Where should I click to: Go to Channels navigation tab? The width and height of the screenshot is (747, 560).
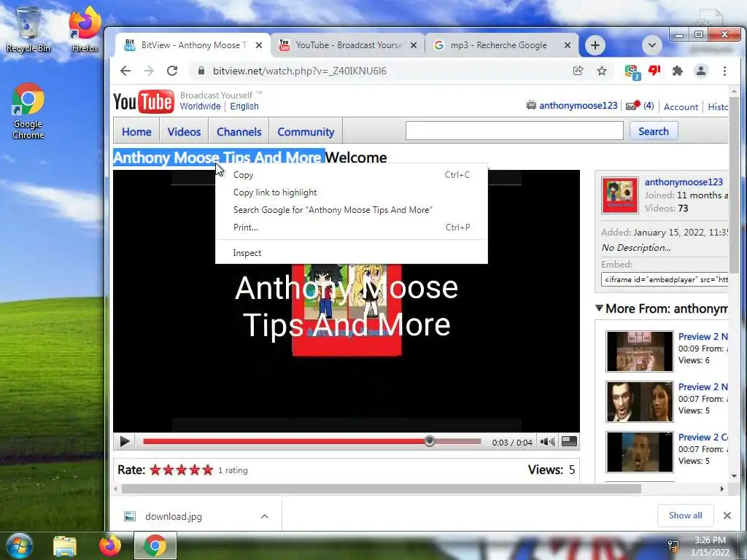(x=239, y=131)
